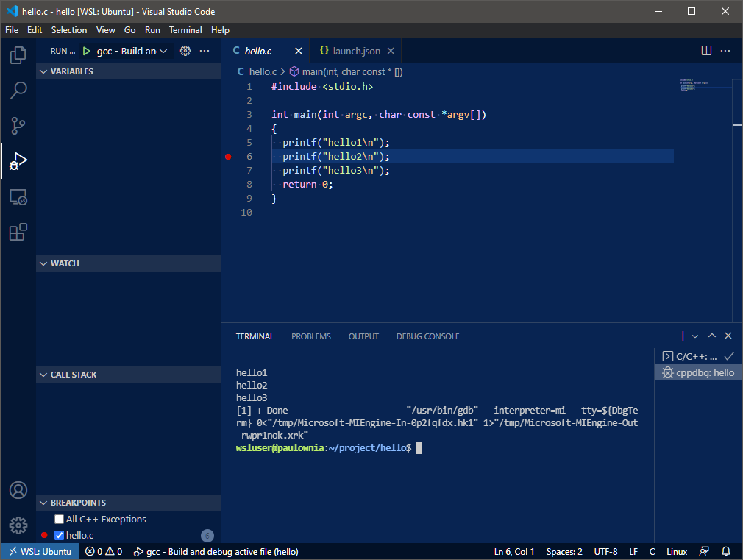
Task: Select the C/C++ task terminal entry
Action: coord(698,357)
